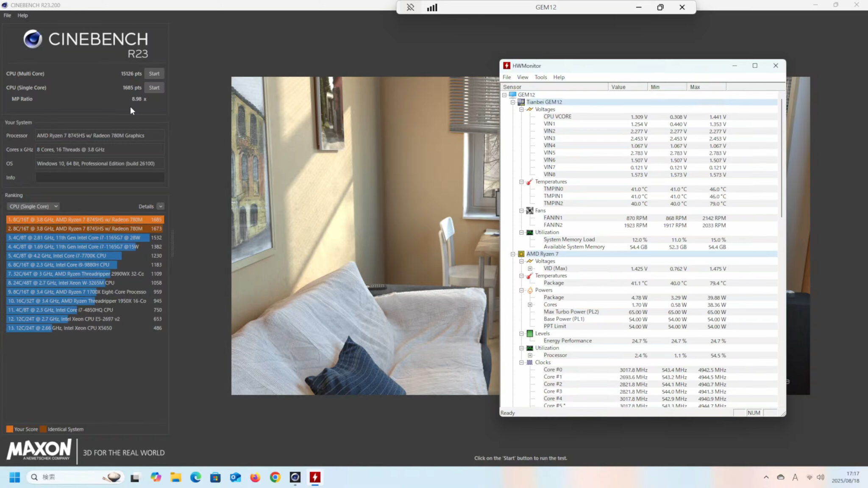Open Firefox from the taskbar
The height and width of the screenshot is (488, 868).
(255, 477)
